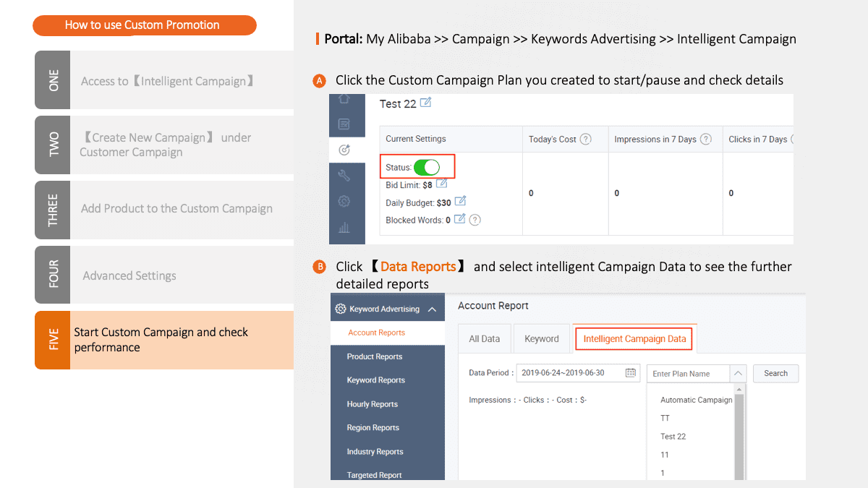This screenshot has width=868, height=488.
Task: Collapse the Keyword Advertising menu
Action: [x=432, y=309]
